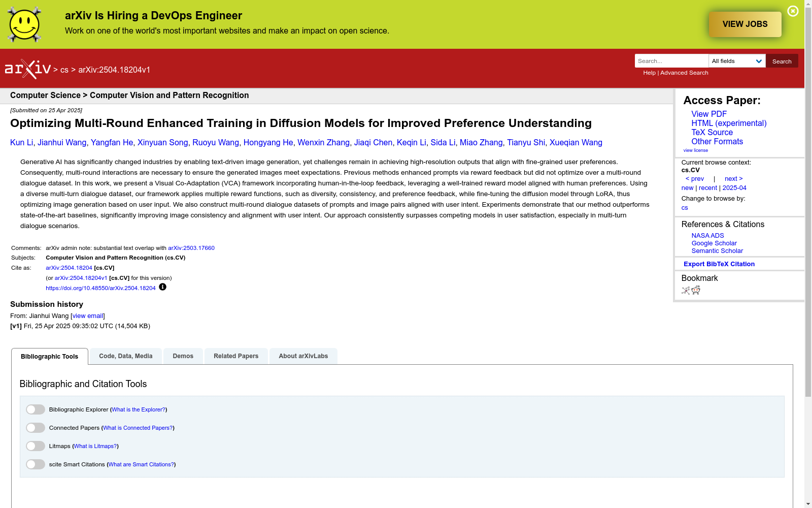Go to previous paper via prev link
This screenshot has width=812, height=508.
click(695, 179)
